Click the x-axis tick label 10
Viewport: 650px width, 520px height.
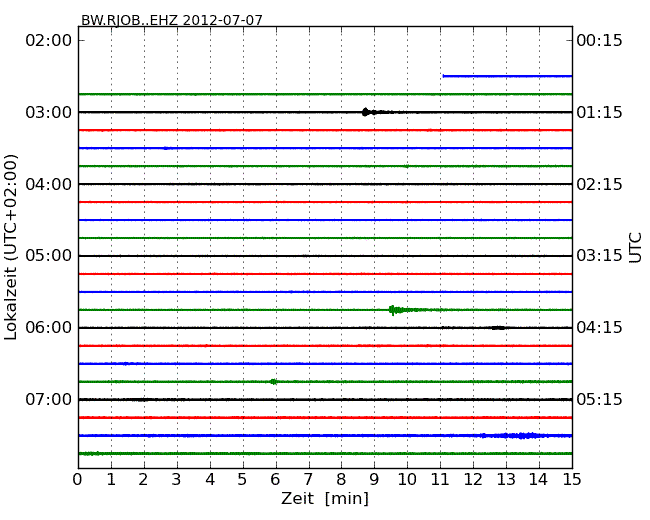coord(407,480)
